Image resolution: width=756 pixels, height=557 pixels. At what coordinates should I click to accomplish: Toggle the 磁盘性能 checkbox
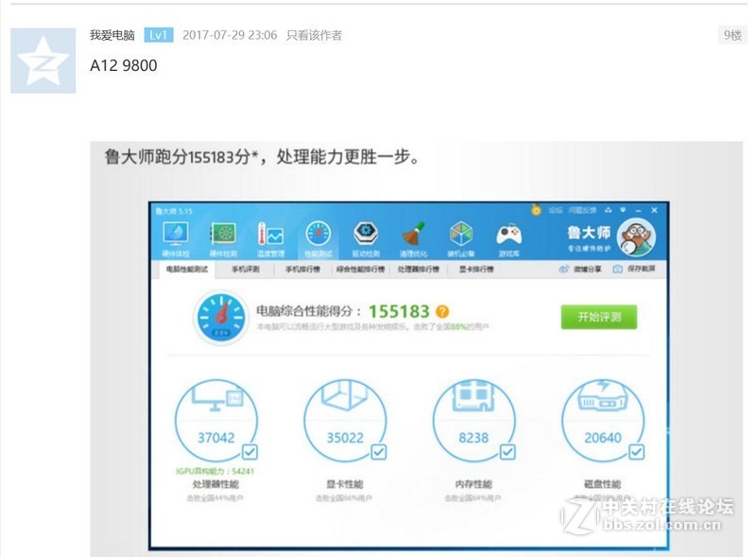pyautogui.click(x=636, y=452)
